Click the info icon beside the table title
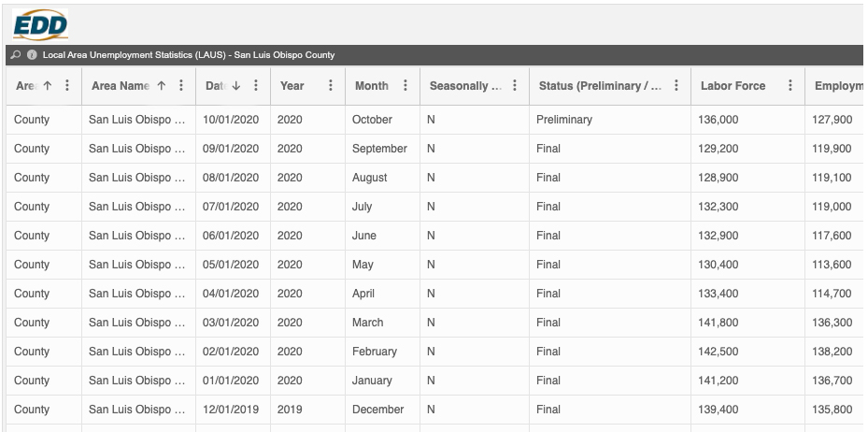This screenshot has width=868, height=432. click(x=32, y=55)
